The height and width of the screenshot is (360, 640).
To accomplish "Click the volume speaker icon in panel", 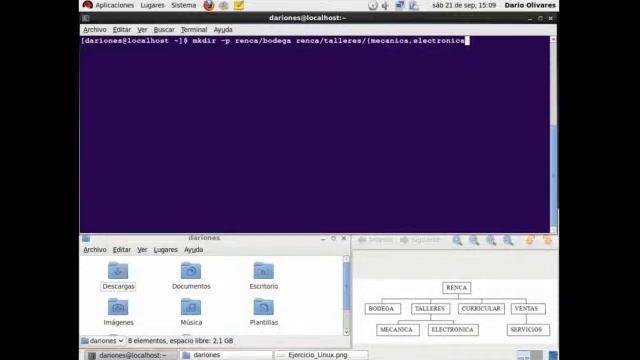I will click(x=385, y=5).
